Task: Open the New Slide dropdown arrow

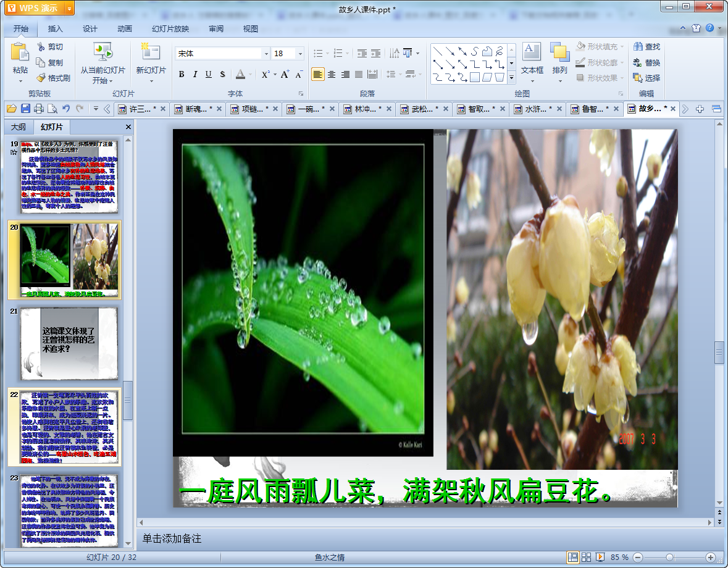Action: pos(151,81)
